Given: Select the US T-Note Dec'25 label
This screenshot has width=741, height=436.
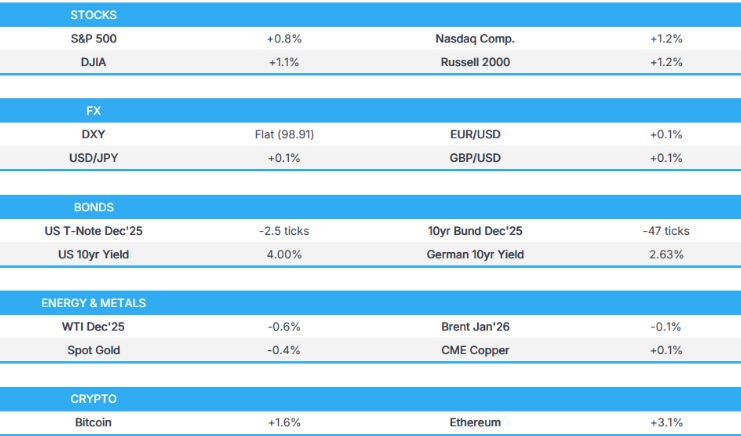Looking at the screenshot, I should tap(93, 231).
